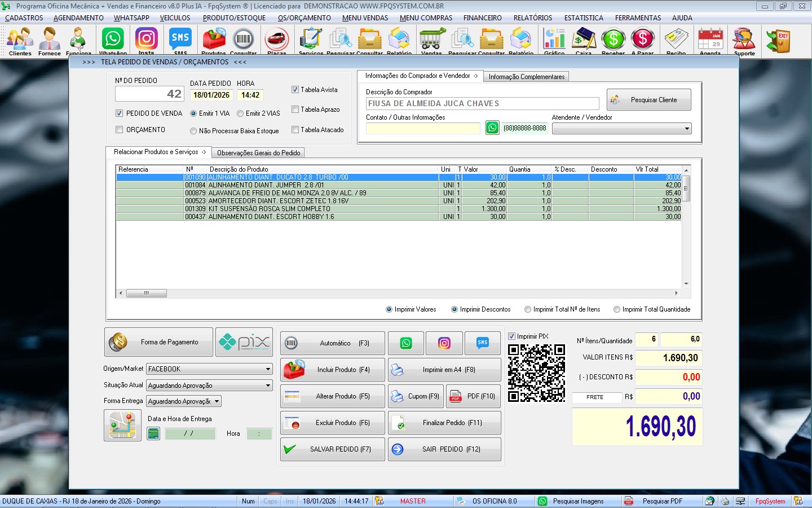Open the delivery map icon
Image resolution: width=812 pixels, height=508 pixels.
tap(122, 425)
